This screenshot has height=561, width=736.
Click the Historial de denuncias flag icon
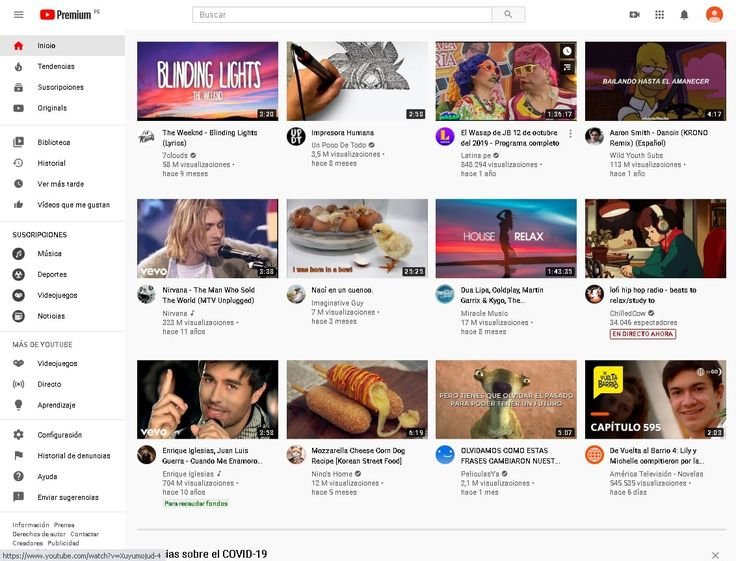18,455
